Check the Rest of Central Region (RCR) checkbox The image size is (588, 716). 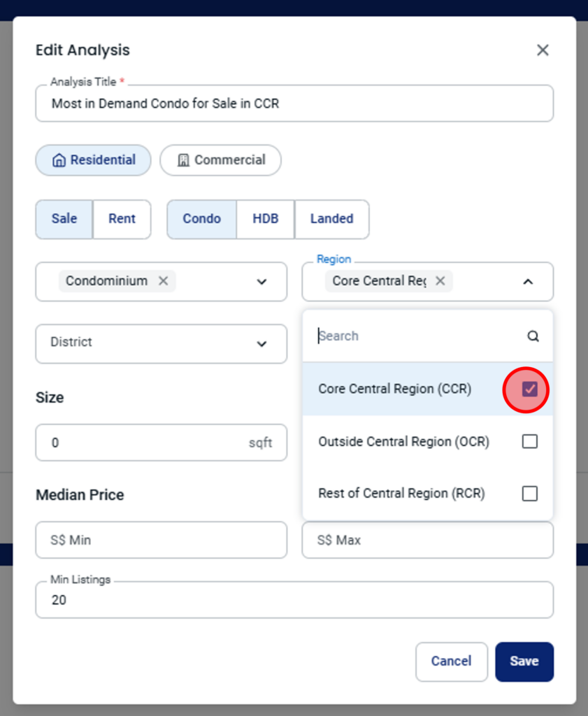tap(529, 494)
